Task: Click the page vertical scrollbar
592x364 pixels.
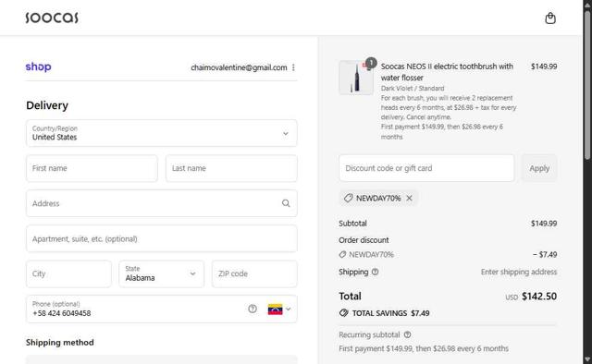Action: [587, 85]
